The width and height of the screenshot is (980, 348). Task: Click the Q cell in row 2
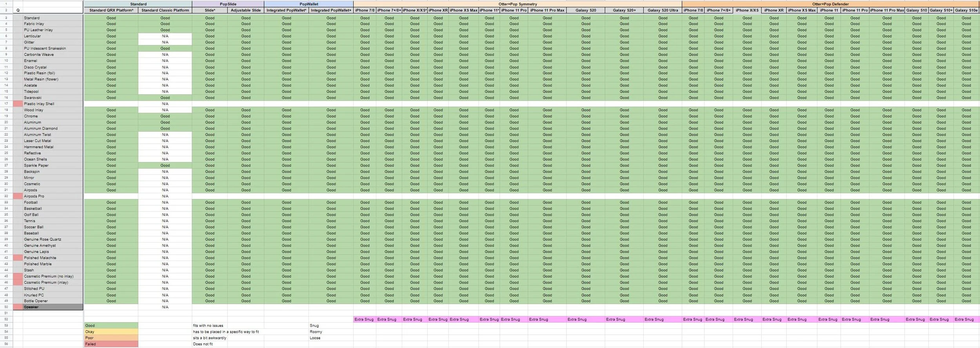(18, 11)
